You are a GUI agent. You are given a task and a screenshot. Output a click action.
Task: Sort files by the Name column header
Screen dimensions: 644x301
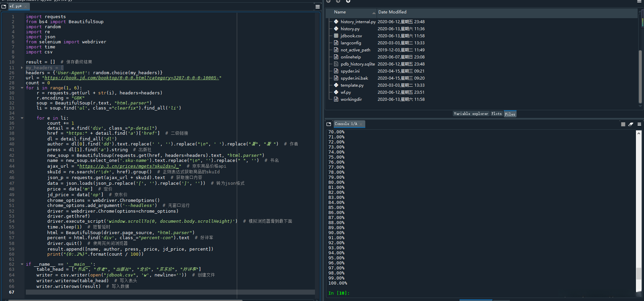(340, 12)
